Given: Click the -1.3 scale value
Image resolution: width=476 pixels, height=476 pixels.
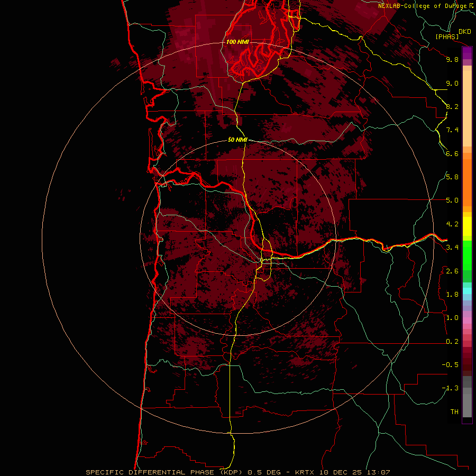Looking at the screenshot, I should [450, 388].
